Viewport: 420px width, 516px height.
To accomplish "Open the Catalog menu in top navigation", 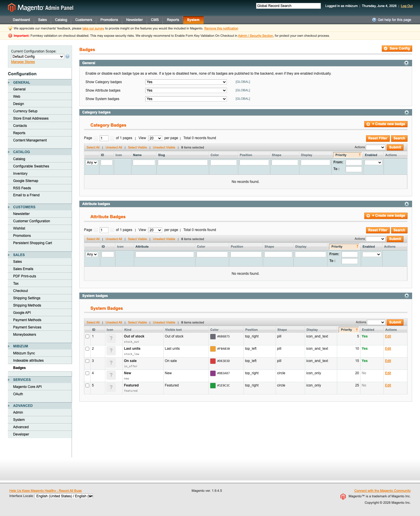I will coord(61,20).
